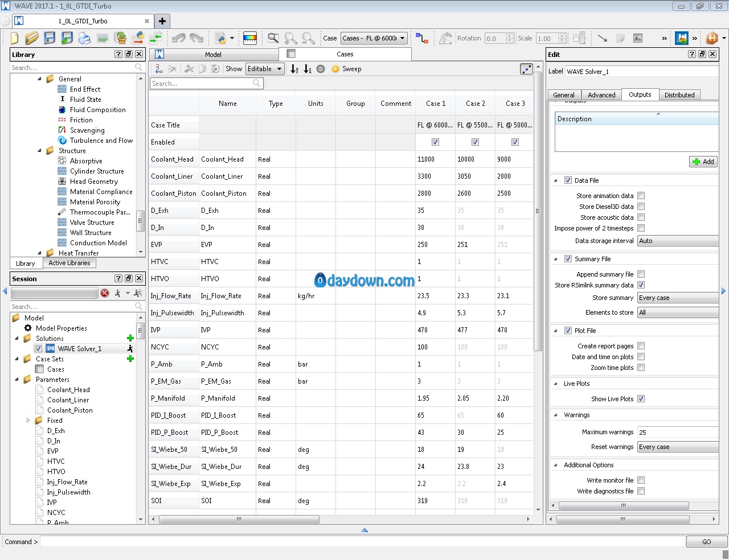The height and width of the screenshot is (560, 729).
Task: Collapse the Structure folder in Library
Action: pos(39,151)
